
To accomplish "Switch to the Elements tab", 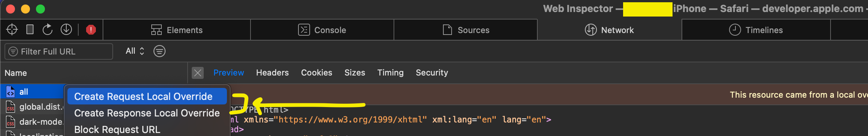I will click(x=177, y=30).
